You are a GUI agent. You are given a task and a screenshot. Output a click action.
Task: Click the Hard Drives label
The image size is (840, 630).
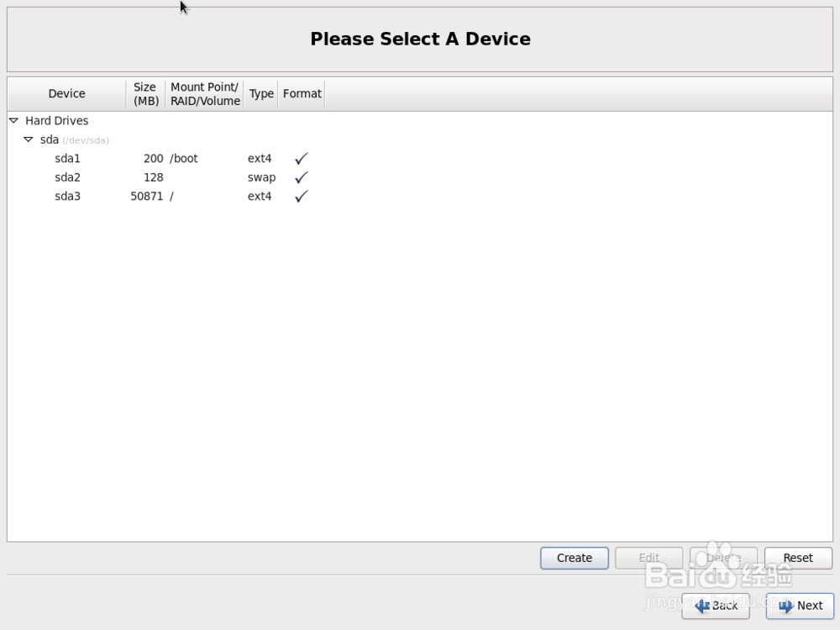tap(57, 120)
